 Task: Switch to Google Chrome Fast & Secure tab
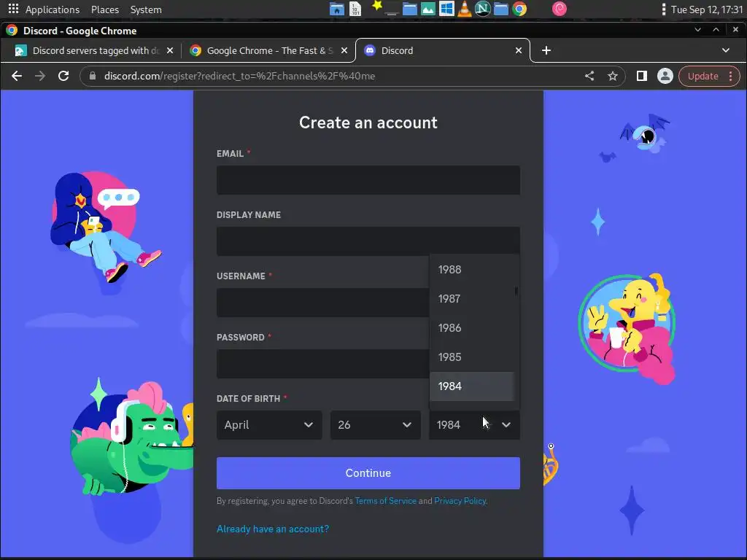(267, 50)
